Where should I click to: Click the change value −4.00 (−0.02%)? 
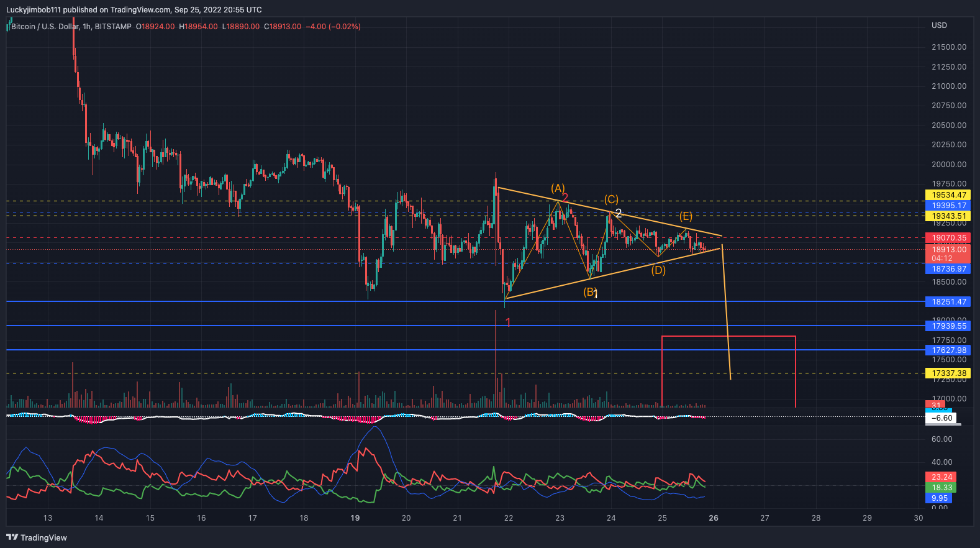coord(333,27)
